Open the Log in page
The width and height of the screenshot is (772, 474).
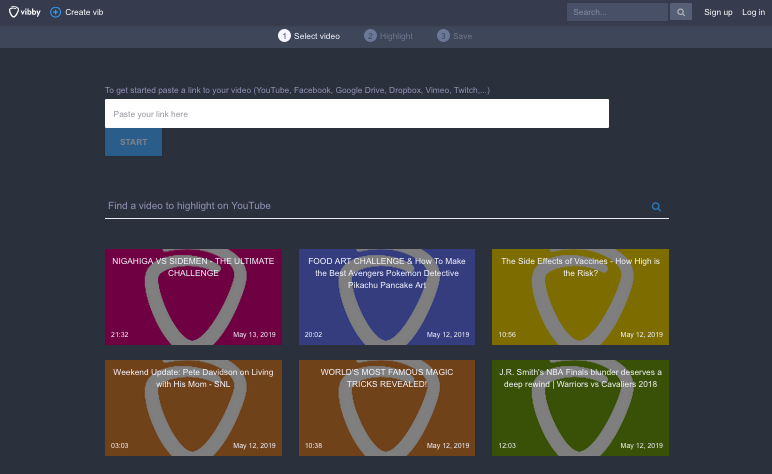pos(753,12)
